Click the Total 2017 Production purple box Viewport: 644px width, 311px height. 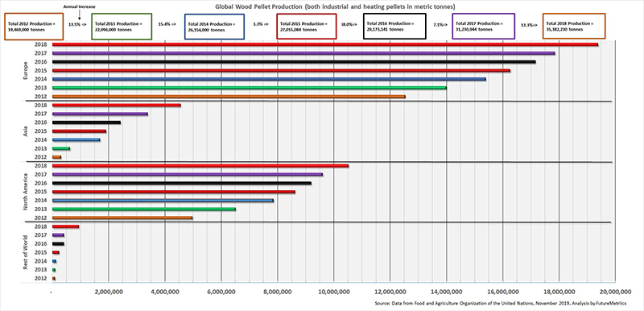484,27
